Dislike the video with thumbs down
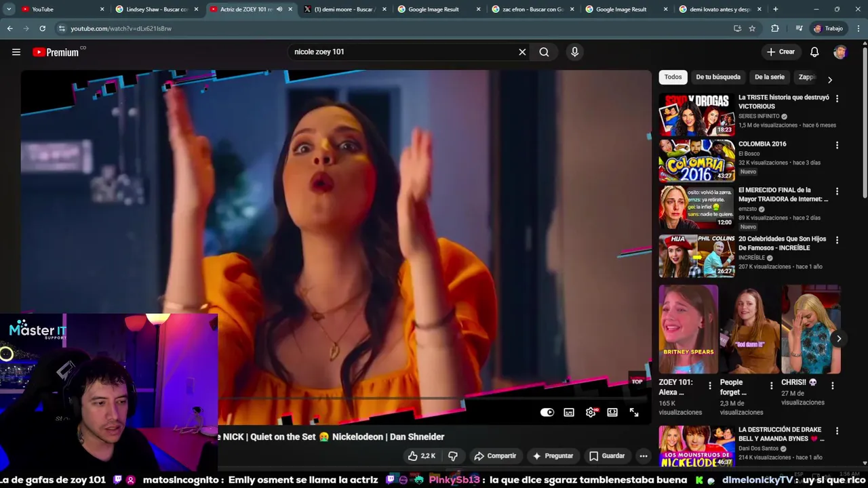This screenshot has height=488, width=868. coord(453,455)
